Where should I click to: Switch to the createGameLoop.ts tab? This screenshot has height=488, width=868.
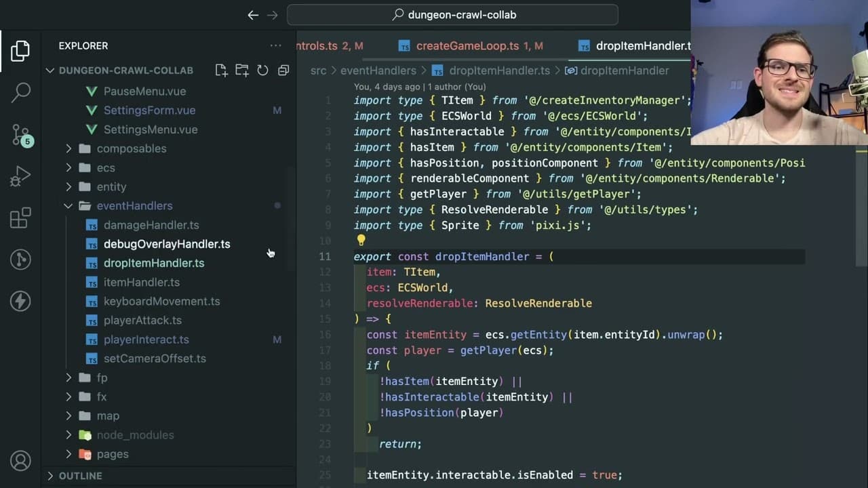470,46
